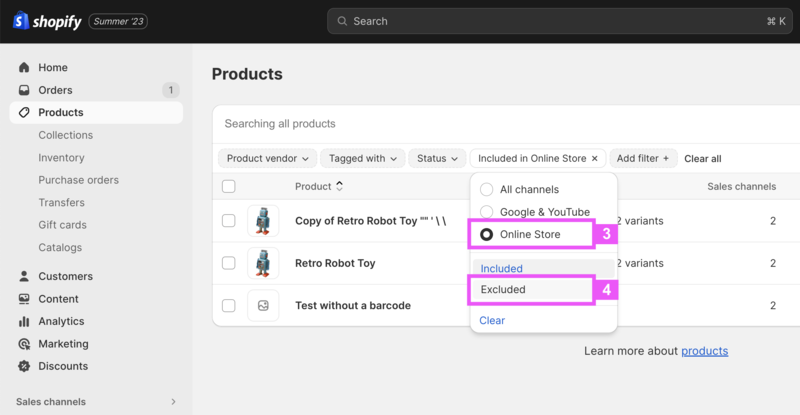Open Catalogs in sidebar

(x=60, y=248)
